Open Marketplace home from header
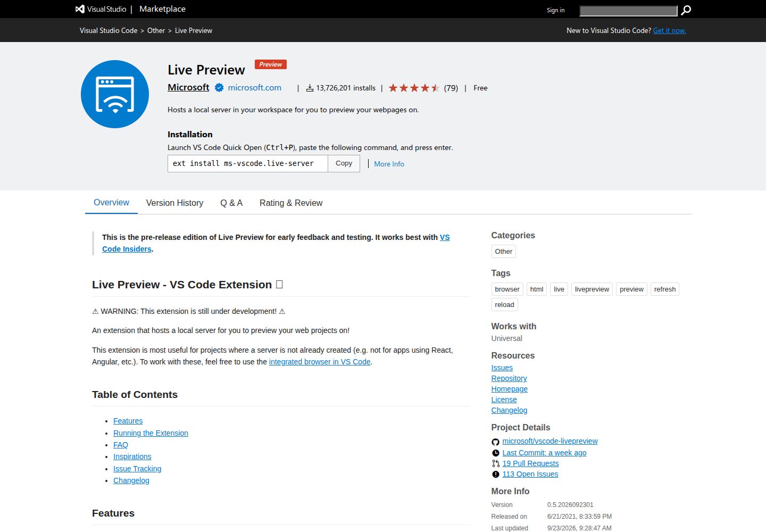Screen dimensions: 766x532 pos(162,9)
